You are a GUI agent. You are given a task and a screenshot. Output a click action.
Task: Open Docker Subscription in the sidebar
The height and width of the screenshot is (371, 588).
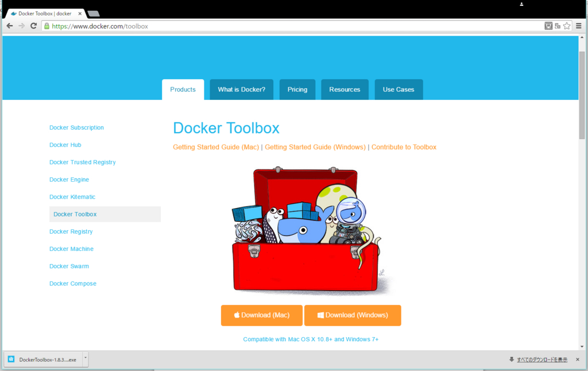(x=76, y=127)
